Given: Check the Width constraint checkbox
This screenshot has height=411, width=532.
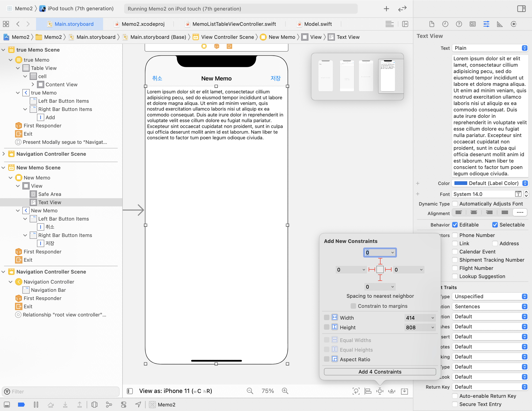Looking at the screenshot, I should (327, 317).
